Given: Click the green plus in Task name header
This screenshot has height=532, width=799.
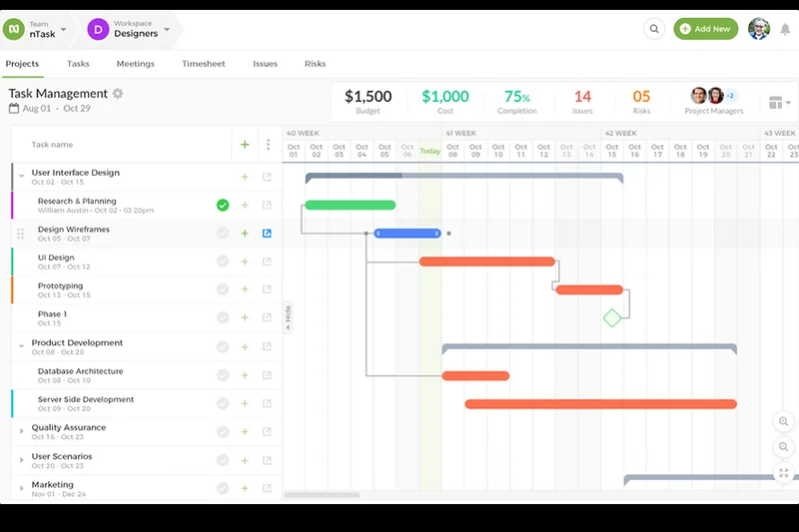Looking at the screenshot, I should (245, 145).
